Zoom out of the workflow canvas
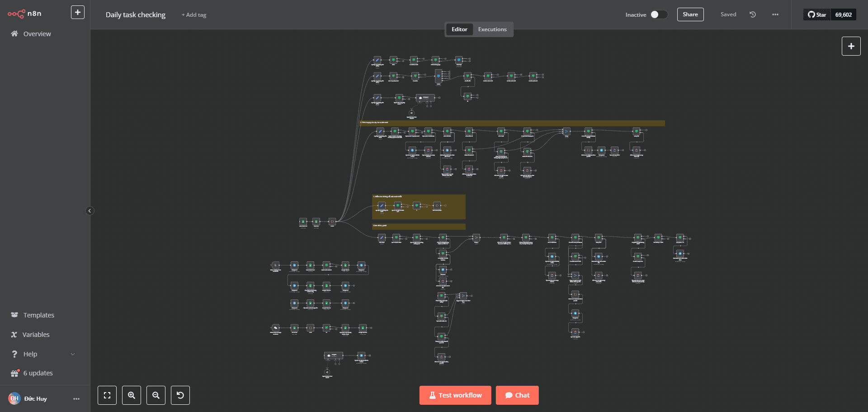Image resolution: width=868 pixels, height=412 pixels. click(x=156, y=395)
